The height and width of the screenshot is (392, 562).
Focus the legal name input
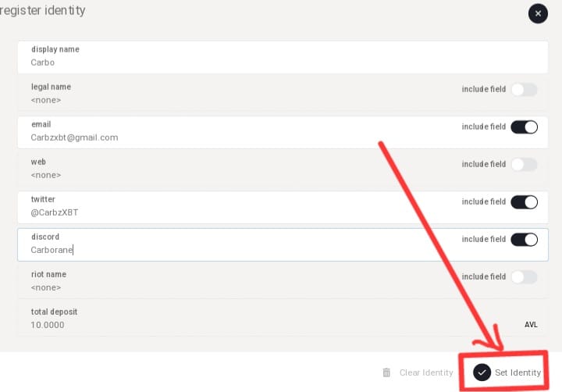tap(283, 94)
